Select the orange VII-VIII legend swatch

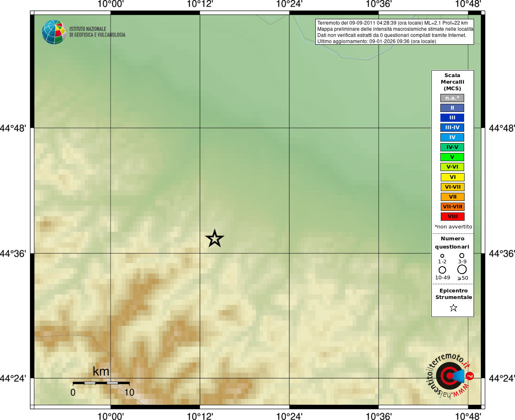[x=452, y=207]
